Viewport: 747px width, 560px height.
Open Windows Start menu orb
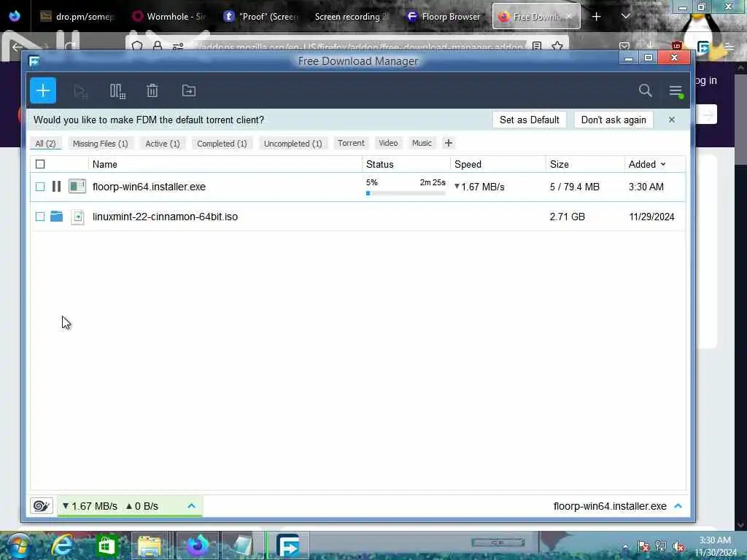tap(19, 545)
